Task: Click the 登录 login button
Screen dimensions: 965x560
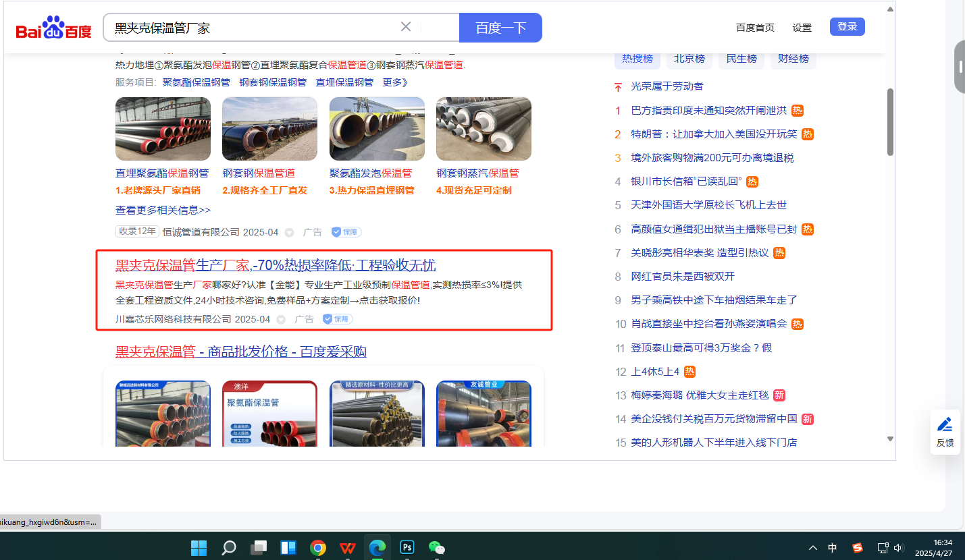Action: (847, 27)
